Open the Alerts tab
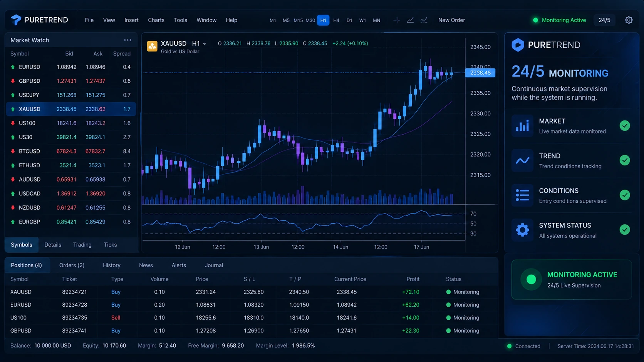Screen dimensions: 644x362 pos(179,265)
